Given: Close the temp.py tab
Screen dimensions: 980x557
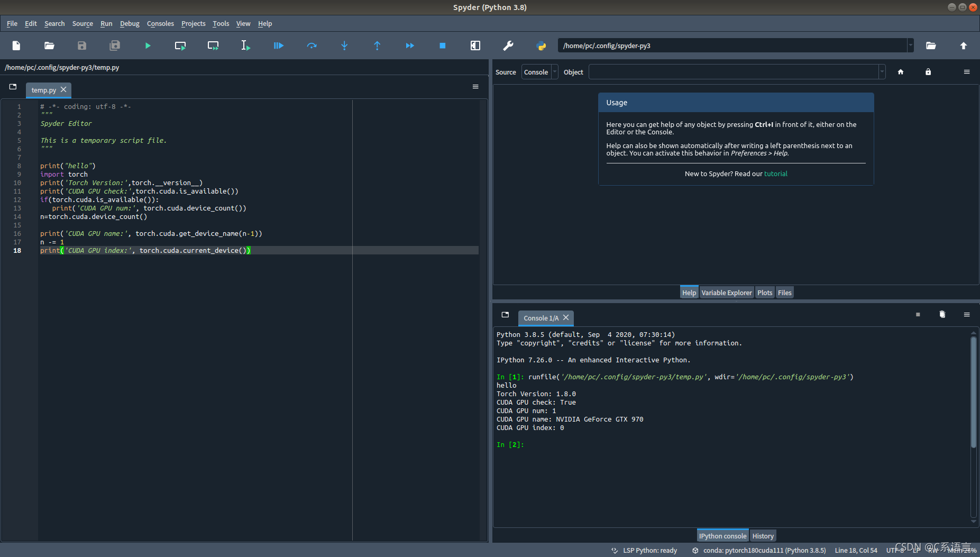Looking at the screenshot, I should tap(63, 89).
